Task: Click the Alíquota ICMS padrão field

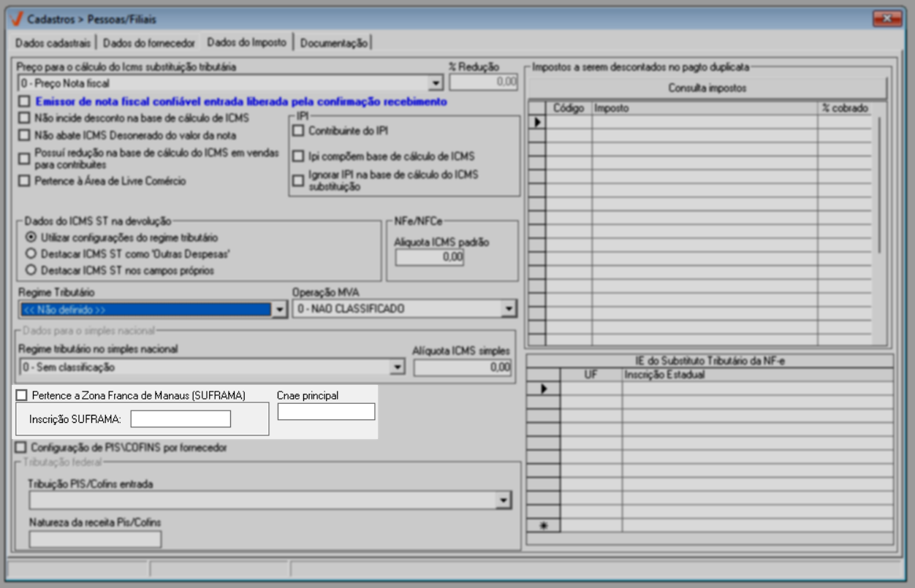Action: pos(430,257)
